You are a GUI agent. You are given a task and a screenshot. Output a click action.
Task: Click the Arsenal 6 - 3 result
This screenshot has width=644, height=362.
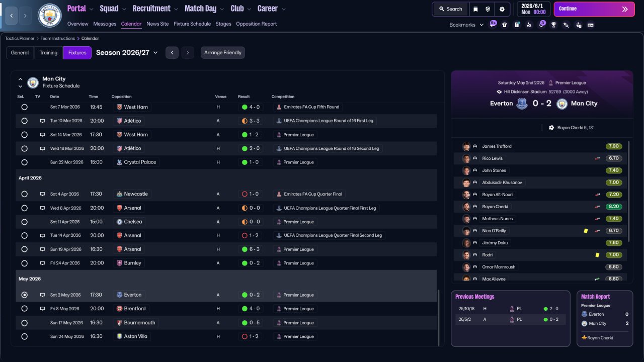(251, 249)
